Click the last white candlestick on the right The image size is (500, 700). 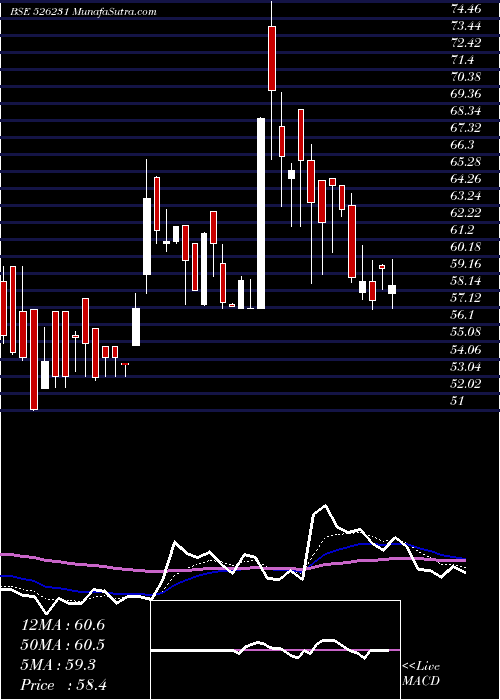[x=392, y=289]
